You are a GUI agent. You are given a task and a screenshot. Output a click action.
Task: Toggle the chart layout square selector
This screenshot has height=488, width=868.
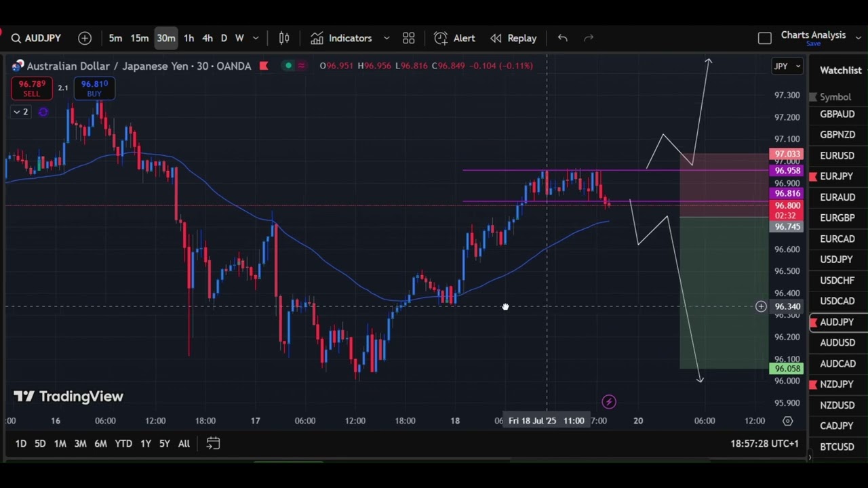[764, 39]
